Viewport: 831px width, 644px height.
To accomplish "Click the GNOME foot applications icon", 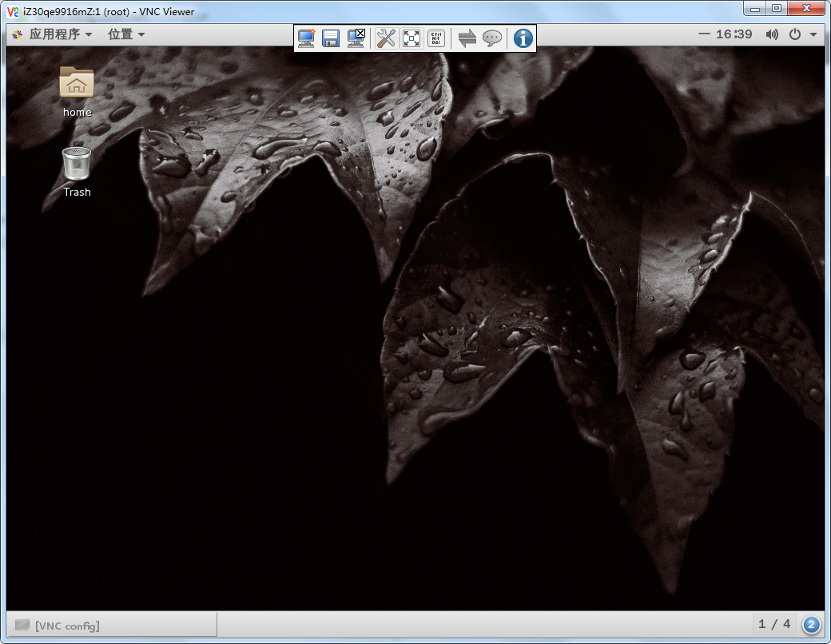I will point(18,34).
